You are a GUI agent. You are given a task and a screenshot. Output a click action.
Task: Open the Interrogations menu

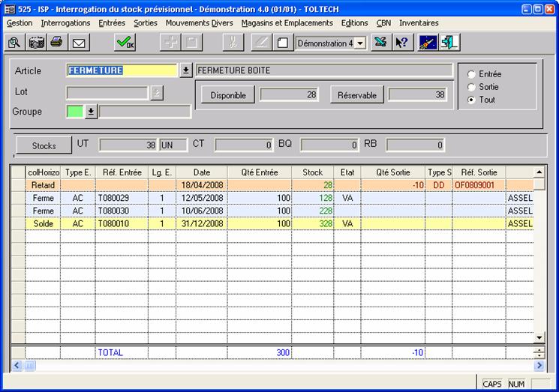(x=65, y=23)
